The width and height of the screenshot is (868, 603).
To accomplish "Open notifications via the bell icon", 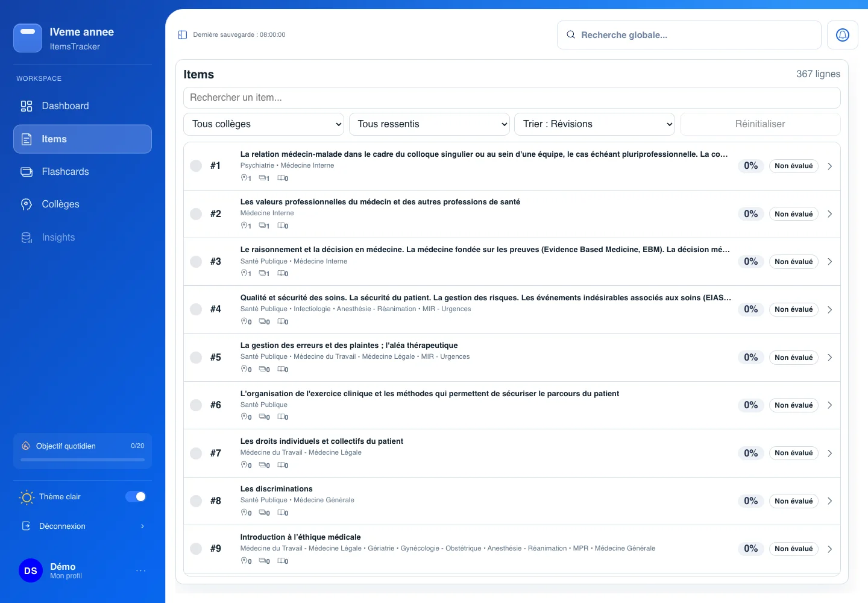I will [x=843, y=35].
